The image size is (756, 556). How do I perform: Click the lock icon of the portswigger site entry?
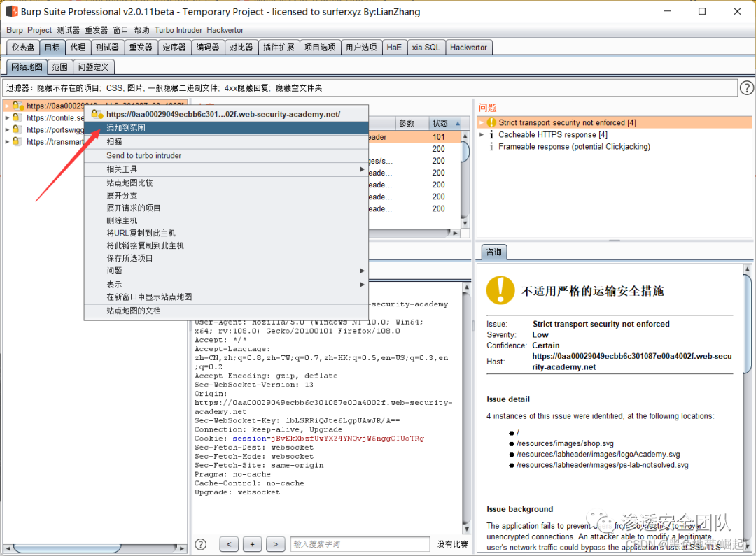click(17, 129)
